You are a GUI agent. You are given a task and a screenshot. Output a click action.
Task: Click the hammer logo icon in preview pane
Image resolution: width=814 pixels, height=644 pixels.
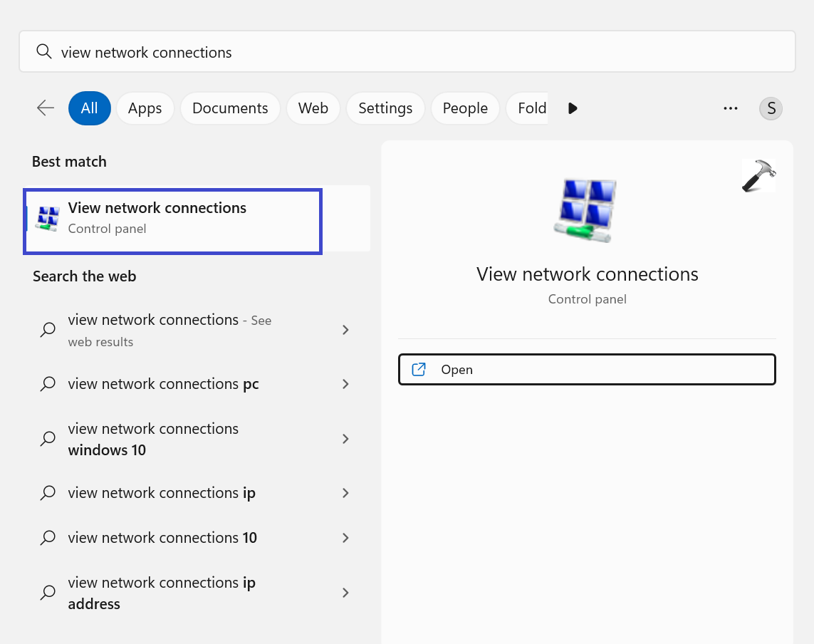pyautogui.click(x=758, y=175)
